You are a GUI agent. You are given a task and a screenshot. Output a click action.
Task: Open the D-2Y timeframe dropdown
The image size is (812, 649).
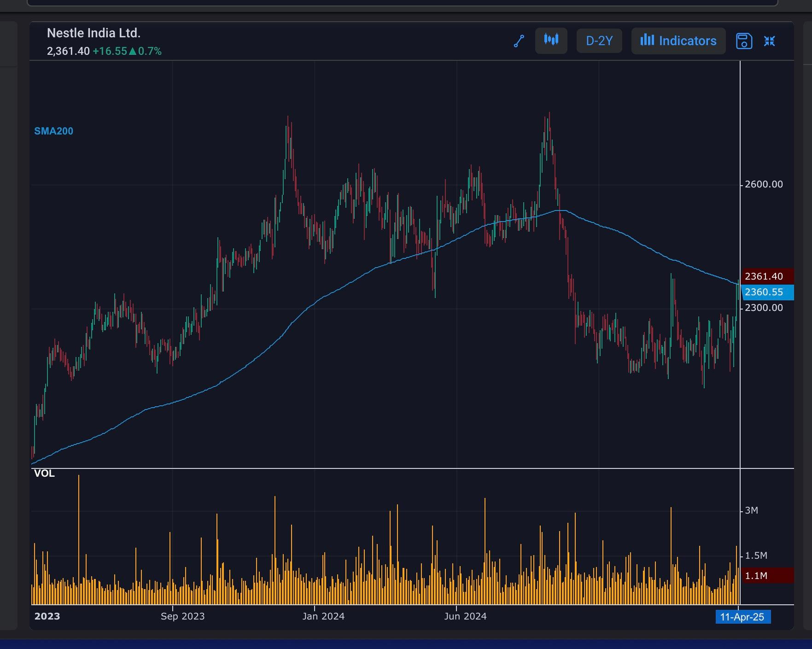[599, 41]
